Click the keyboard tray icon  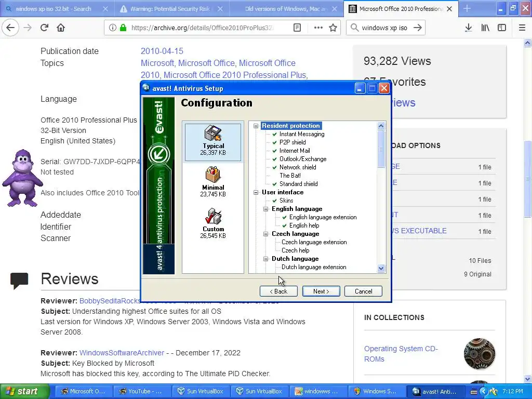pyautogui.click(x=474, y=392)
